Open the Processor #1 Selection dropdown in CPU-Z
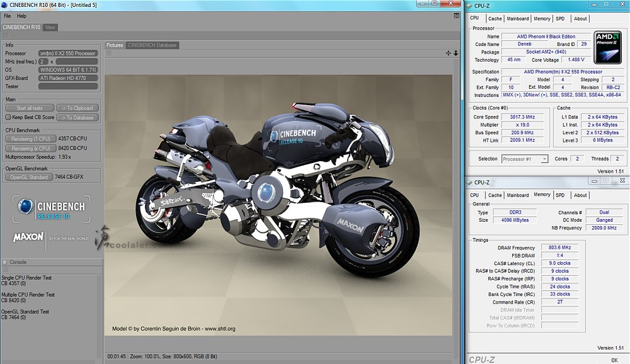 coord(525,159)
